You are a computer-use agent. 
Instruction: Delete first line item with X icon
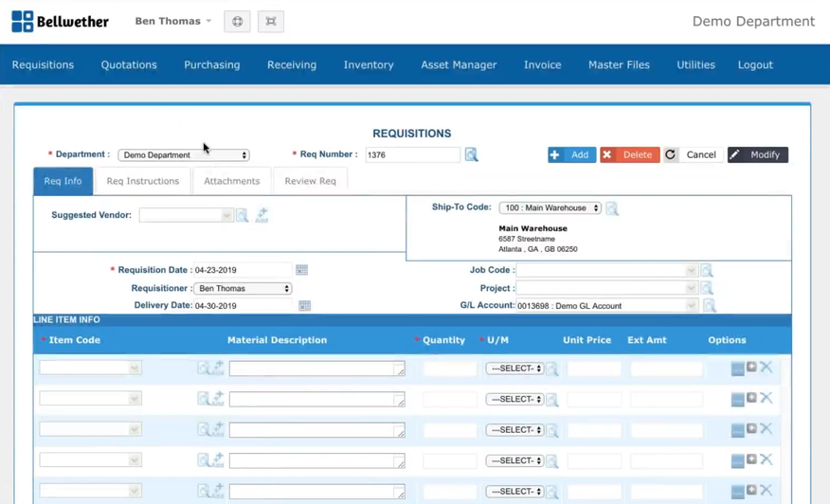point(767,368)
